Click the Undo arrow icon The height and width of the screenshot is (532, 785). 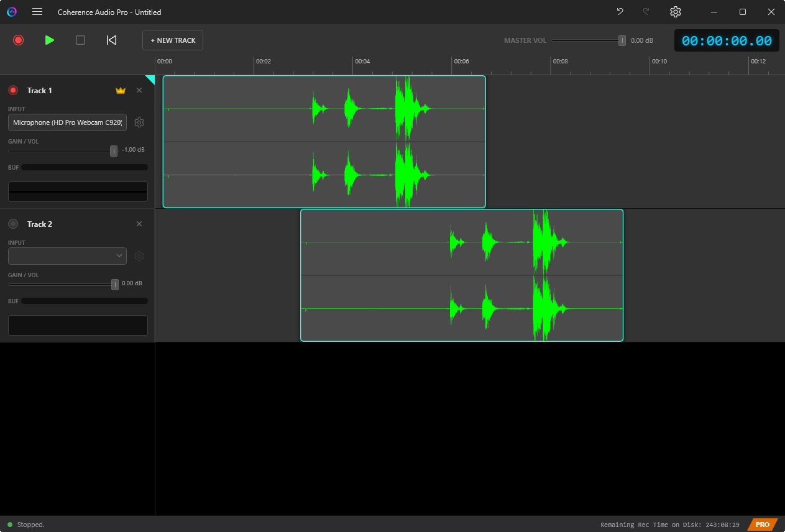pos(620,12)
